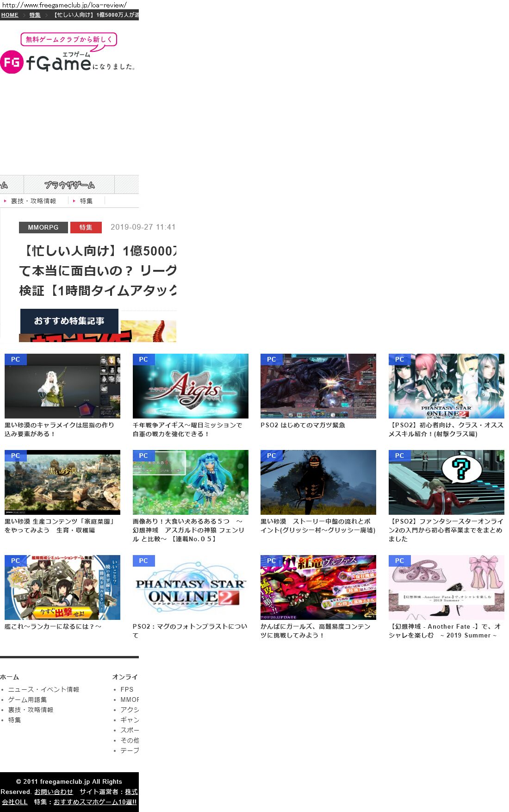Click the おすすめ特集記事 heading banner

pyautogui.click(x=69, y=321)
